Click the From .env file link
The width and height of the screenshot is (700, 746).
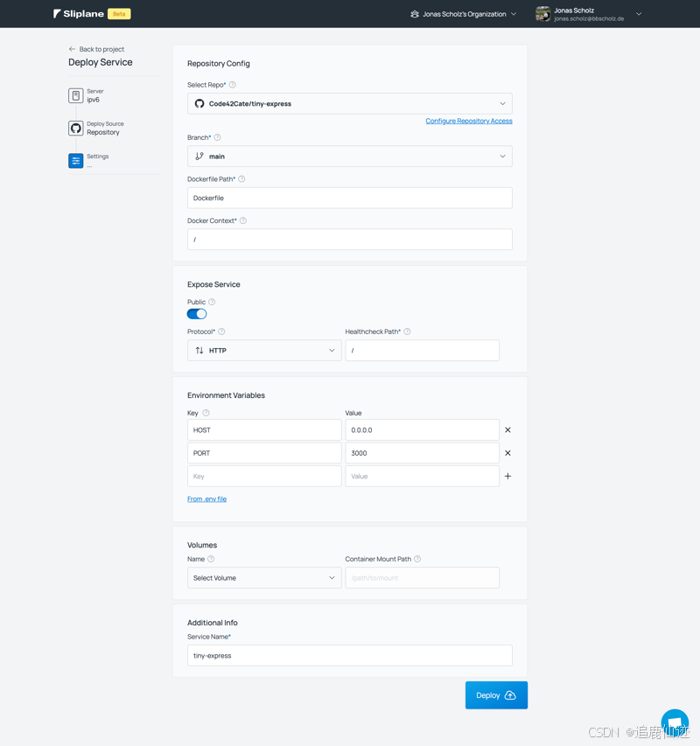[x=206, y=498]
